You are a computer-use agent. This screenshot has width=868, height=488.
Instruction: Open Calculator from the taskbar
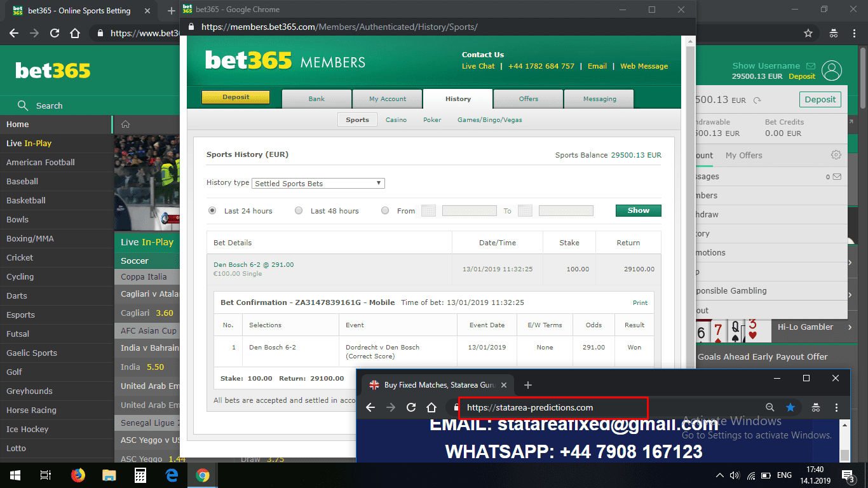tap(140, 475)
